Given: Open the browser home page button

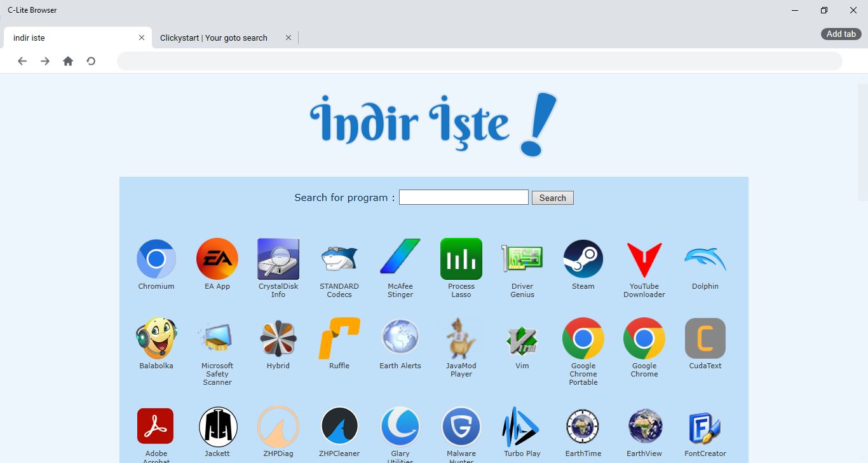Looking at the screenshot, I should tap(68, 61).
